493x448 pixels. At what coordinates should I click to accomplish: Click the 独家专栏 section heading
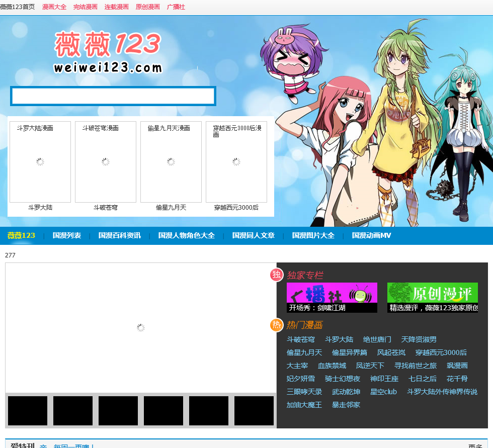(x=305, y=275)
